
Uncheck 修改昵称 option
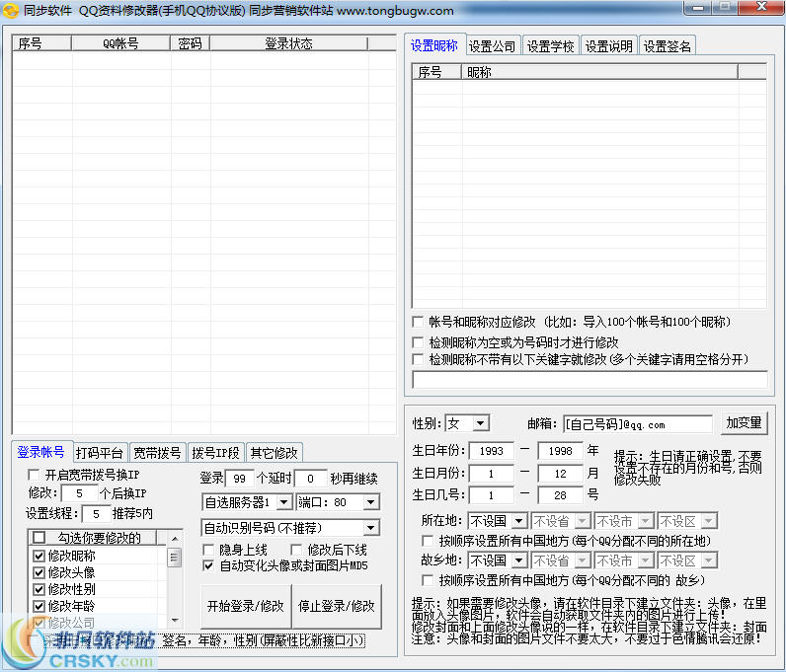tap(39, 556)
